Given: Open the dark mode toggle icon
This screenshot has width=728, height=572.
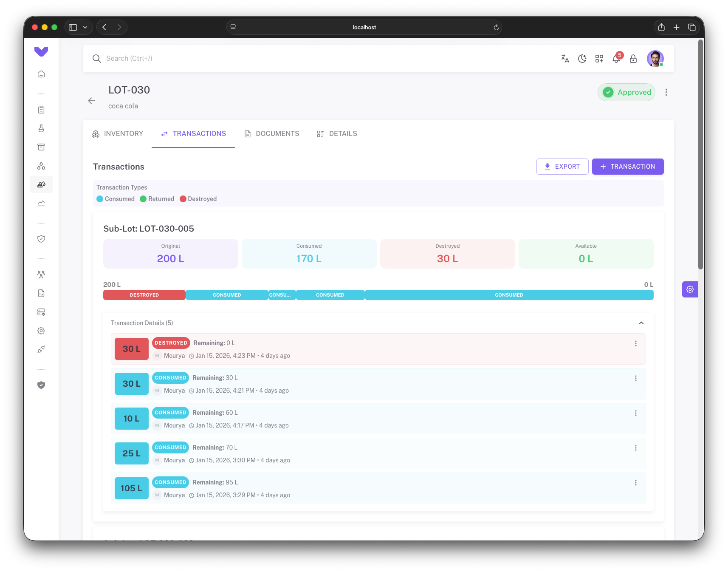Looking at the screenshot, I should pyautogui.click(x=582, y=59).
